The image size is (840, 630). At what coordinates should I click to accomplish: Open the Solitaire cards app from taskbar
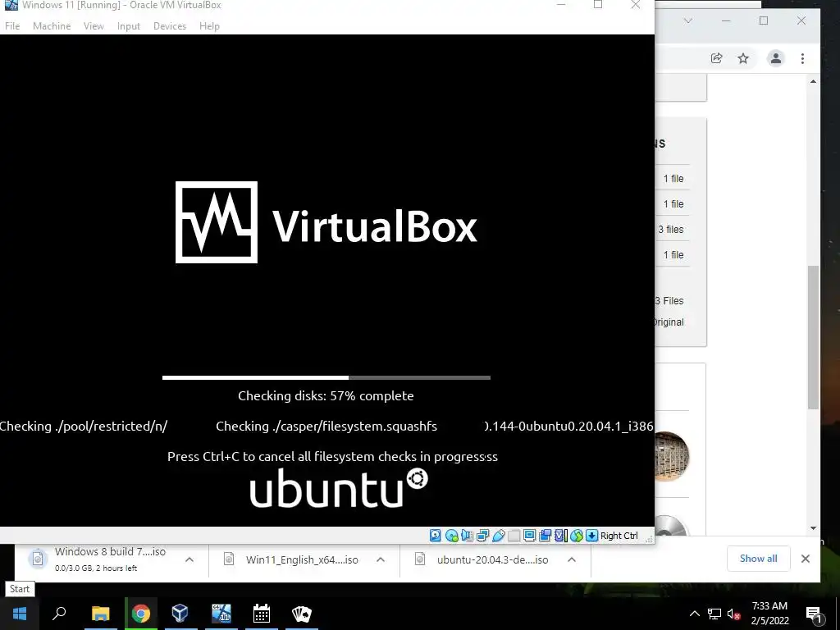point(302,614)
